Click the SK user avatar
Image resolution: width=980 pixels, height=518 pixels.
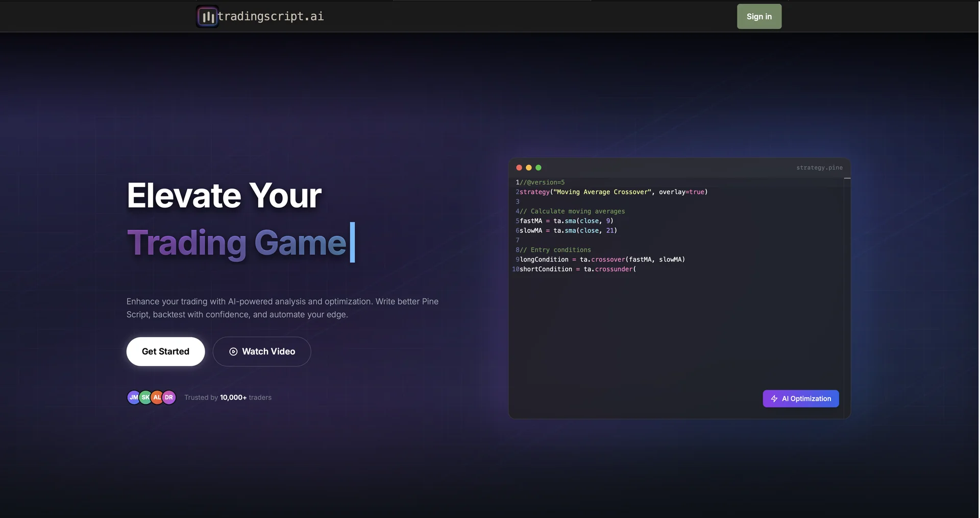(145, 397)
